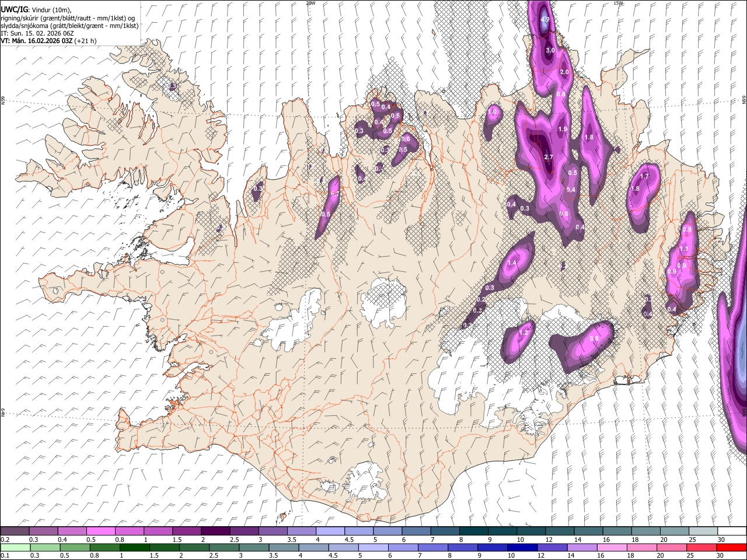747x560 pixels.
Task: Select the white snow swatch starting at 30
Action: (731, 531)
